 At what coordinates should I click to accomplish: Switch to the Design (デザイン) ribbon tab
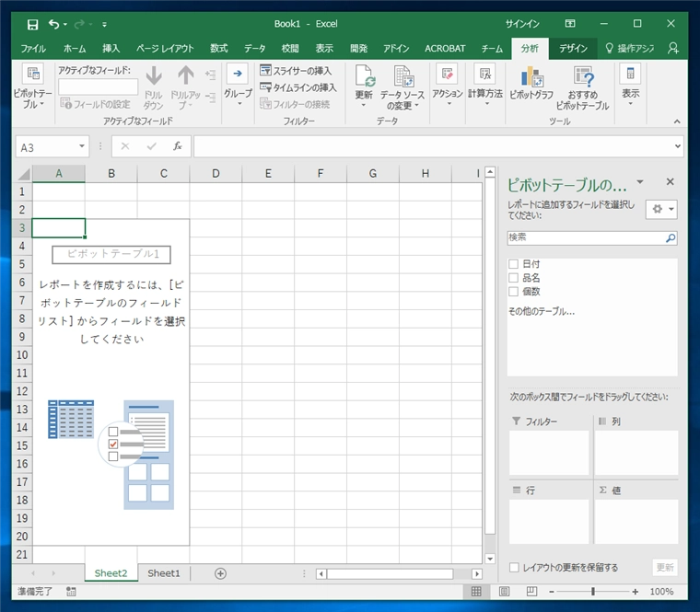(572, 48)
